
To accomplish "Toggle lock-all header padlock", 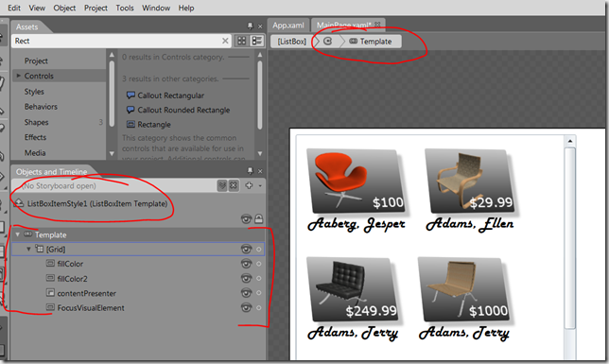I will tap(259, 219).
